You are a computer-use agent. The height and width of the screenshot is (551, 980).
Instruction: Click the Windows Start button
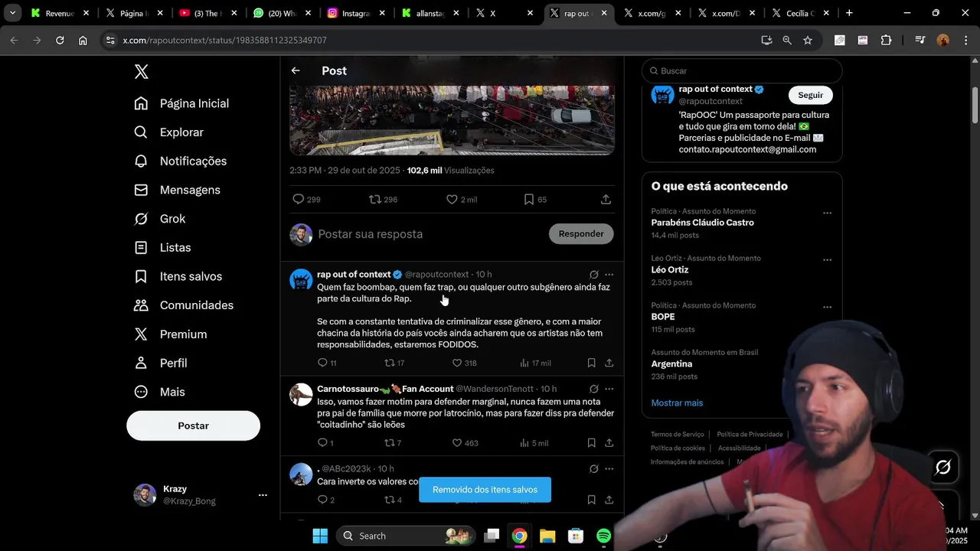coord(320,536)
